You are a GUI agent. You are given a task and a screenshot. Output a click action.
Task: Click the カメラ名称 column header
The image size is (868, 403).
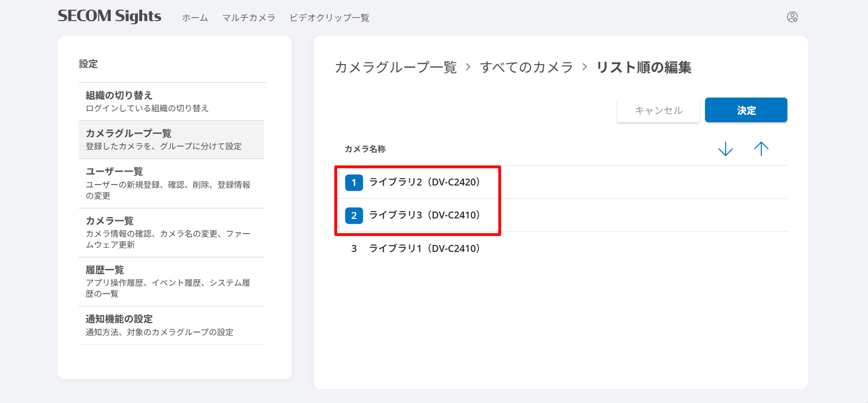tap(365, 149)
